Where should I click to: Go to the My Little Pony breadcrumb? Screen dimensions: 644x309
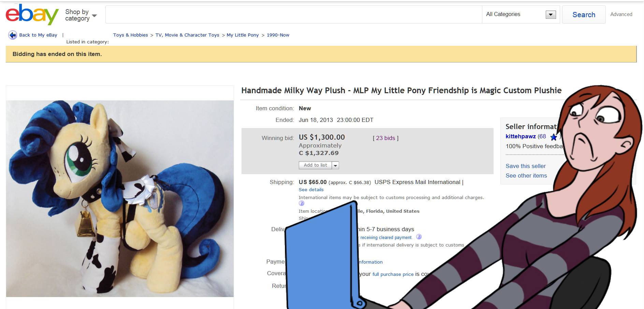click(243, 35)
